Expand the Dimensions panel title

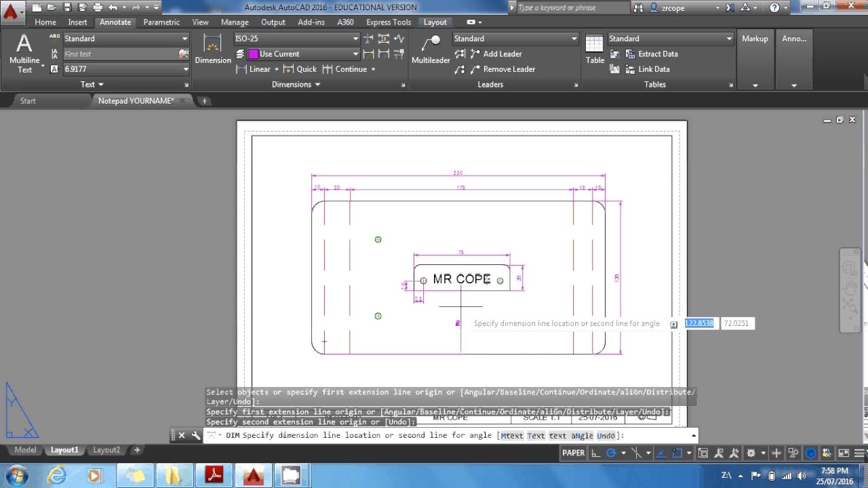(296, 85)
